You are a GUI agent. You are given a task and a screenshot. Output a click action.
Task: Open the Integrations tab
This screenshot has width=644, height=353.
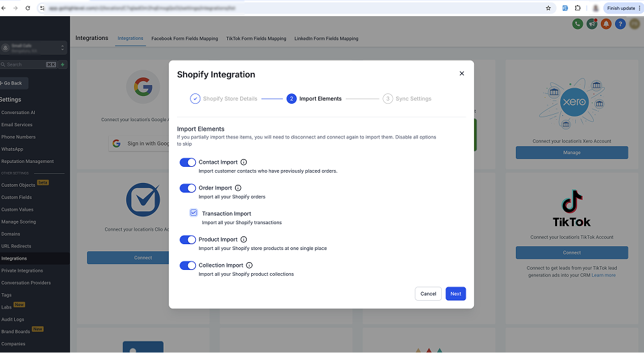[130, 39]
